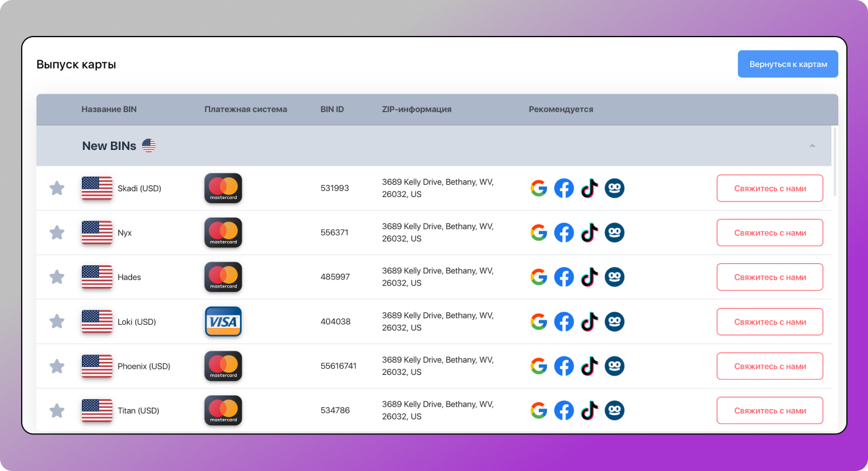
Task: Click the Mastercard logo in Skadi row
Action: 223,188
